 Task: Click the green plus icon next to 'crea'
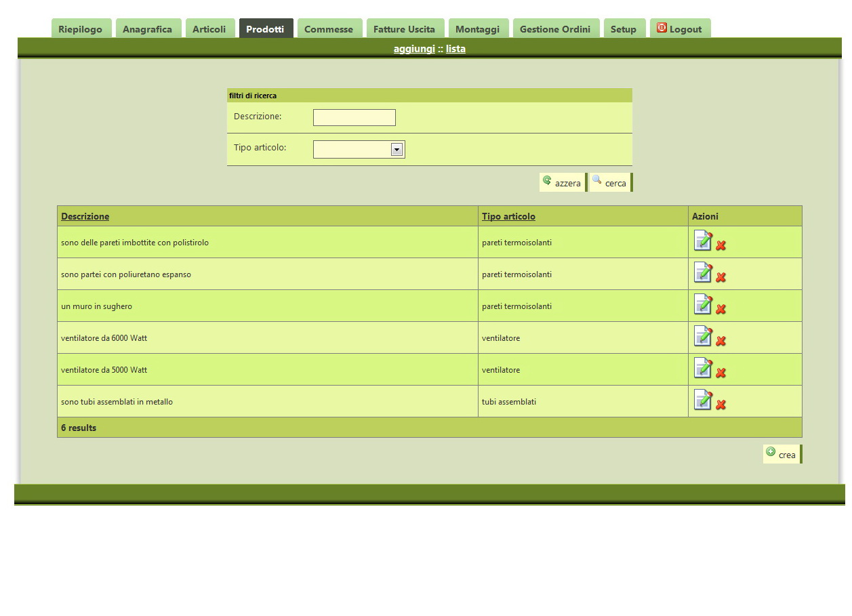pos(772,451)
